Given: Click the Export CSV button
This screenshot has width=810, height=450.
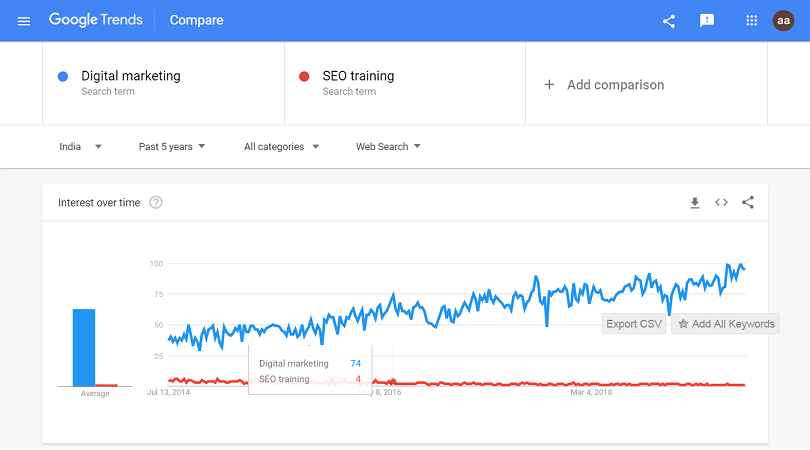Looking at the screenshot, I should [635, 324].
